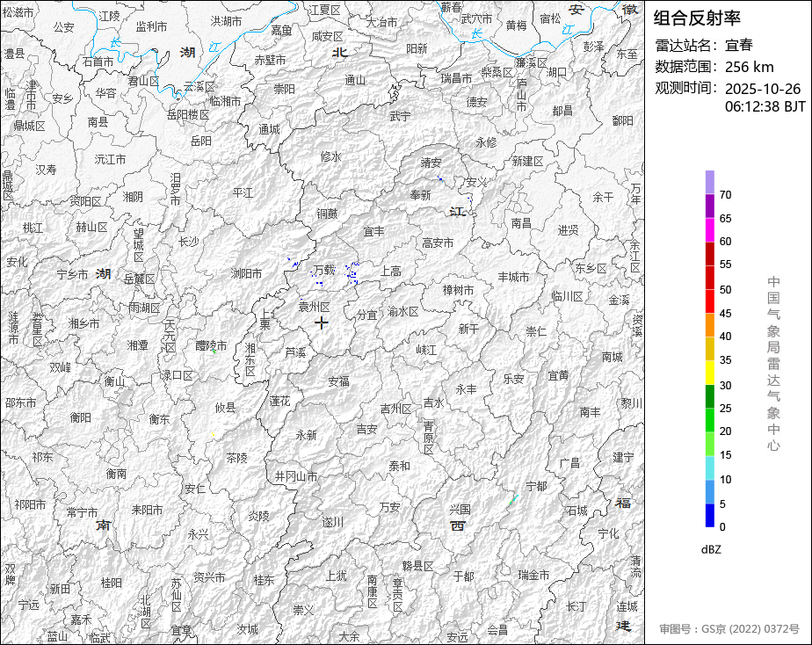Viewport: 812px width, 645px height.
Task: Click the 桂东 map label
Action: tap(264, 580)
